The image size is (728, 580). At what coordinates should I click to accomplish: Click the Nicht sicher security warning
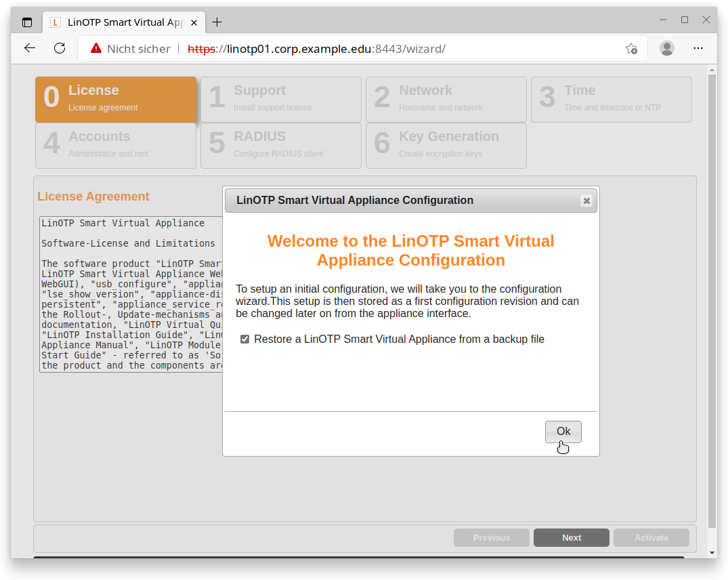(x=131, y=49)
